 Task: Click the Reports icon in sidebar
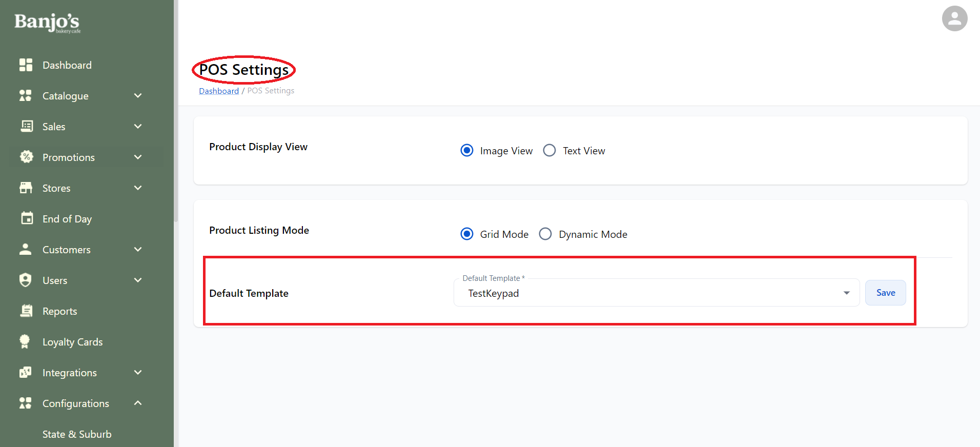(26, 311)
